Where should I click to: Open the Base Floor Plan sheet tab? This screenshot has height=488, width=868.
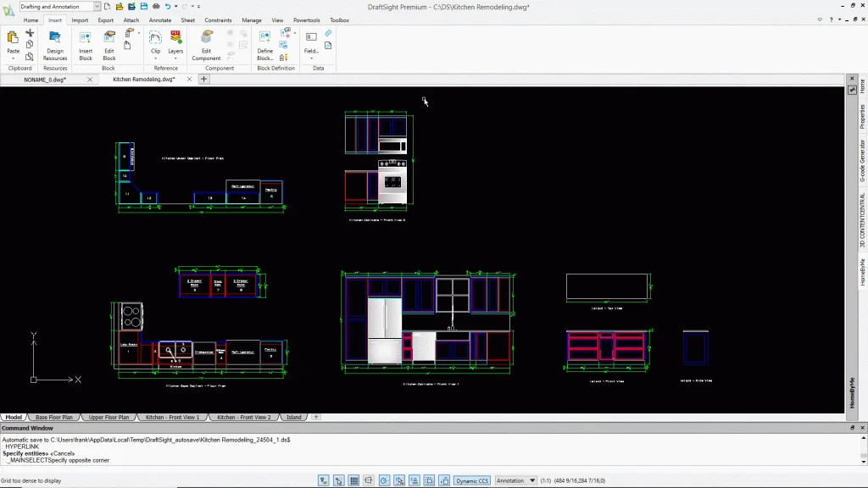click(54, 417)
